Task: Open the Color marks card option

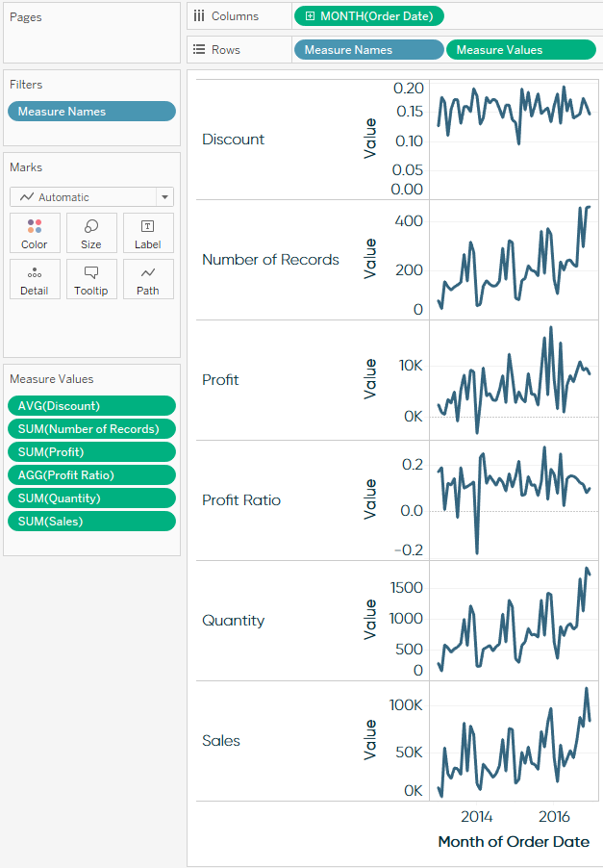Action: (35, 232)
